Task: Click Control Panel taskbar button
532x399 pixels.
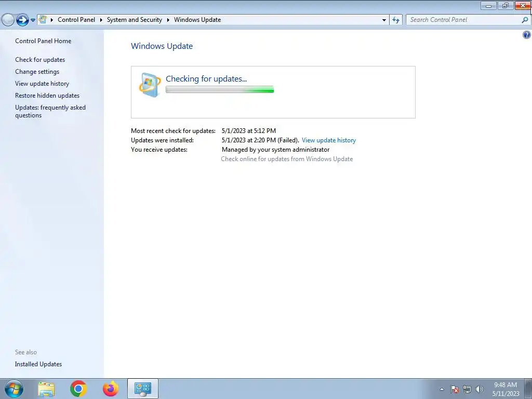Action: click(143, 389)
